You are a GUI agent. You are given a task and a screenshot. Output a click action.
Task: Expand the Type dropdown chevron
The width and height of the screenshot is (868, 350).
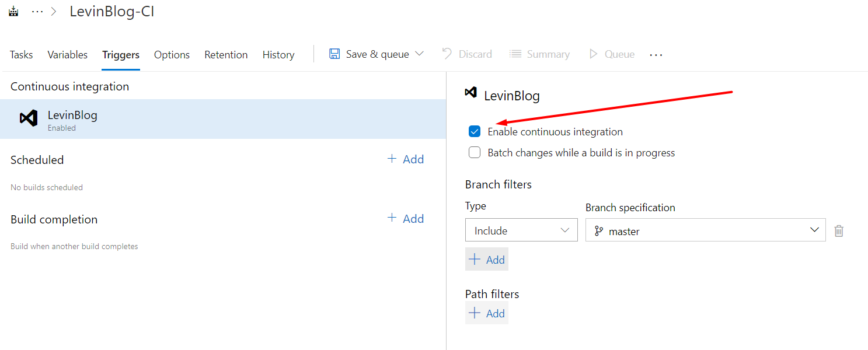[565, 230]
